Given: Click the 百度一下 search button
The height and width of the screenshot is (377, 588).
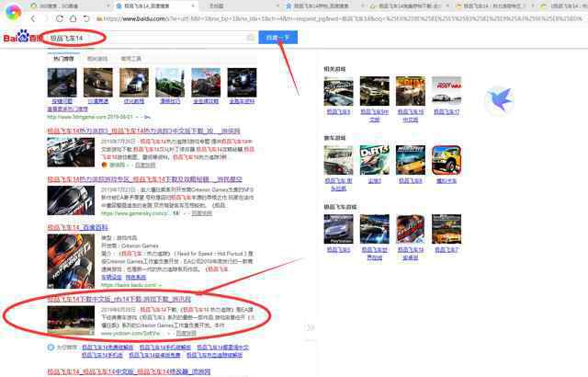Looking at the screenshot, I should click(277, 37).
